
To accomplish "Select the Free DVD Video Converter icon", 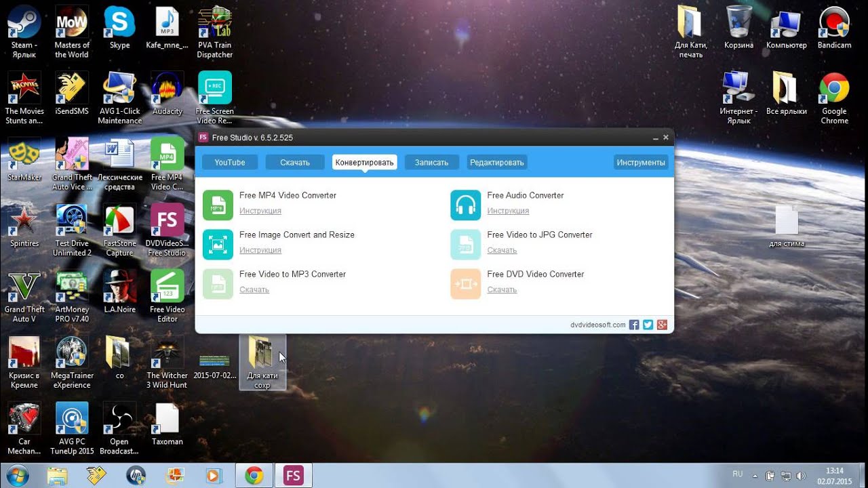I will [x=465, y=284].
